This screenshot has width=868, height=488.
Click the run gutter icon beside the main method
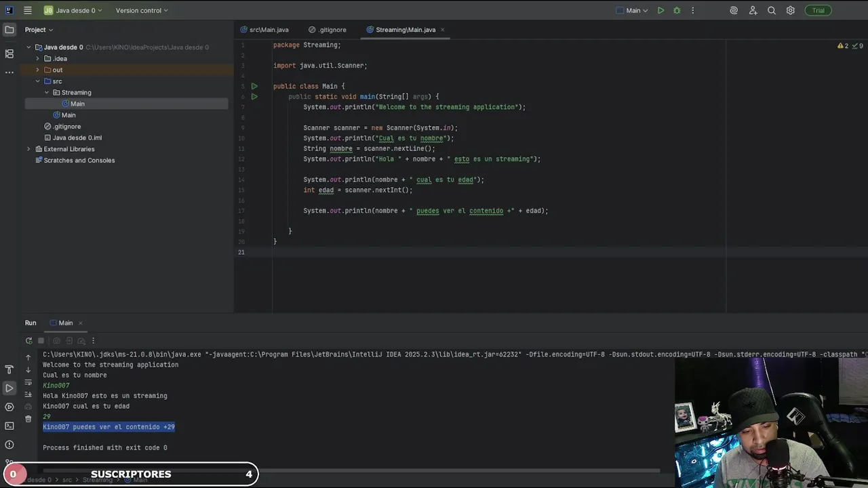[x=254, y=96]
